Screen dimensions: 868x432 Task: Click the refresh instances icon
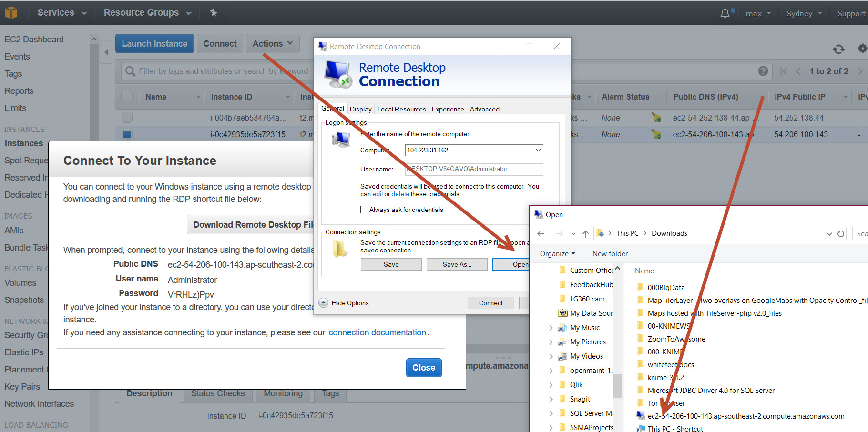point(838,49)
